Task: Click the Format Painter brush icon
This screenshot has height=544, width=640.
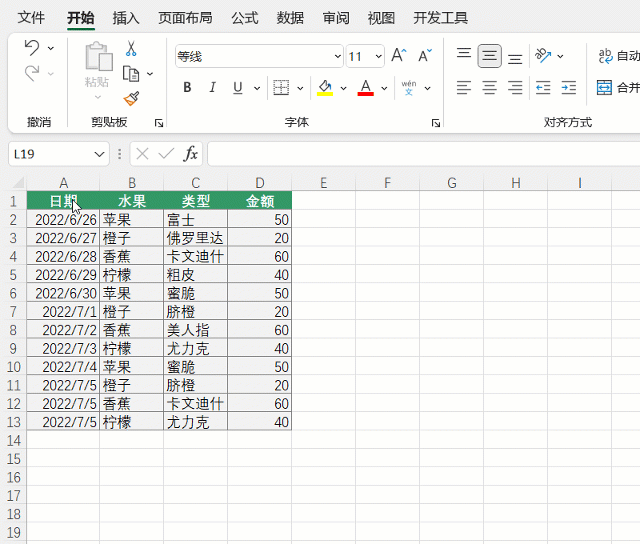Action: tap(131, 98)
